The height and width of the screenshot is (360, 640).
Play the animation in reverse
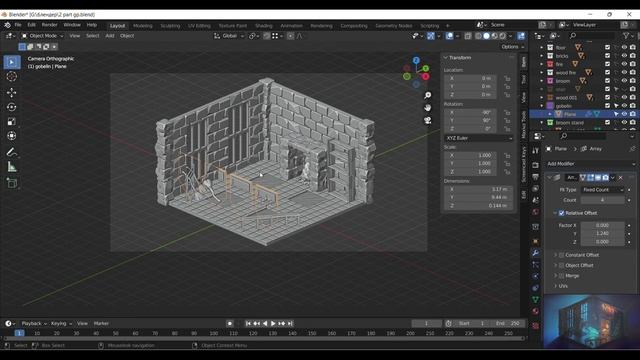[x=265, y=323]
